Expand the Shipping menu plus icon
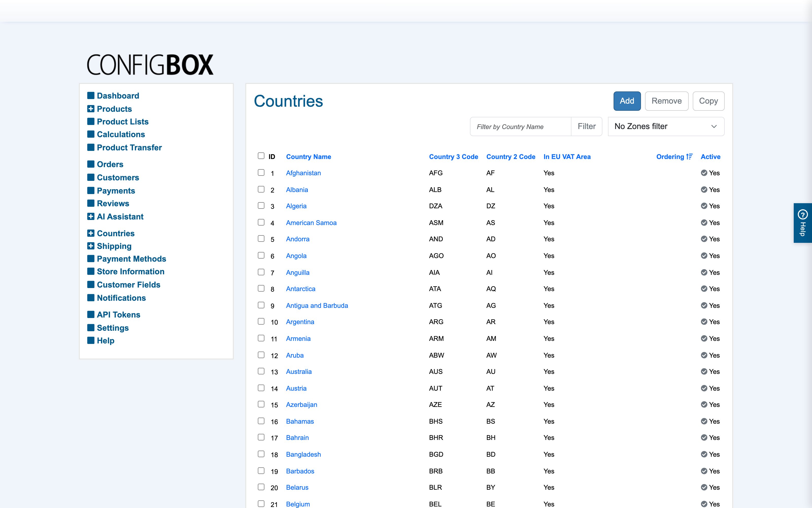The image size is (812, 508). tap(91, 246)
